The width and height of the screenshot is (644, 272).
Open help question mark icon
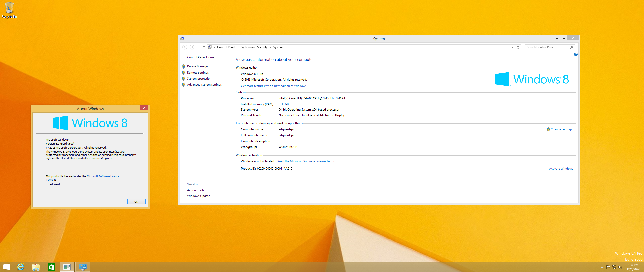[x=576, y=54]
